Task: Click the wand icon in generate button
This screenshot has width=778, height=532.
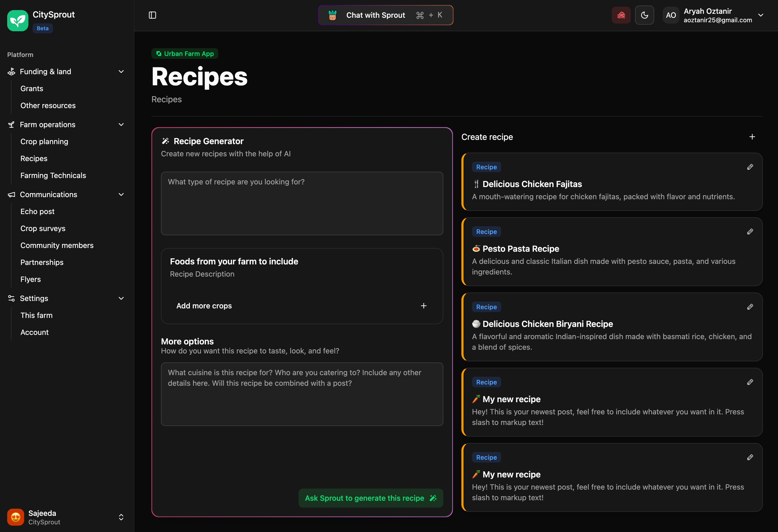Action: point(433,498)
